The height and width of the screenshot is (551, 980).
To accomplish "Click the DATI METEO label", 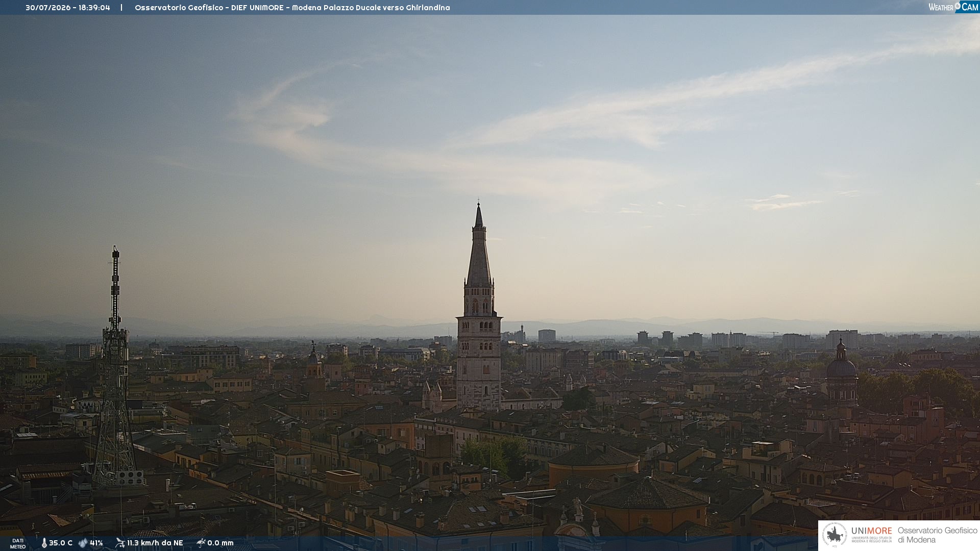I will (18, 544).
